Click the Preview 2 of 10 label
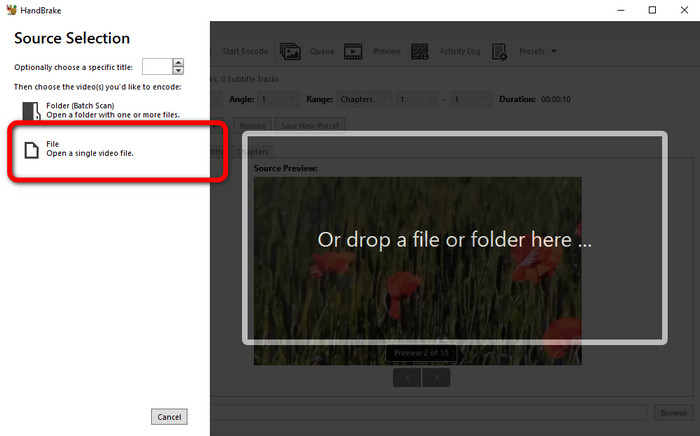This screenshot has width=700, height=436. click(x=421, y=353)
